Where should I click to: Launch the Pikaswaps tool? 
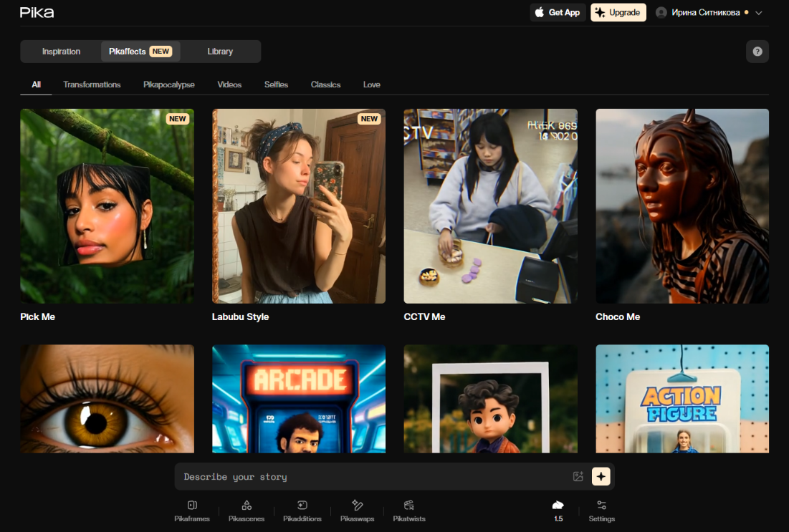(x=357, y=511)
